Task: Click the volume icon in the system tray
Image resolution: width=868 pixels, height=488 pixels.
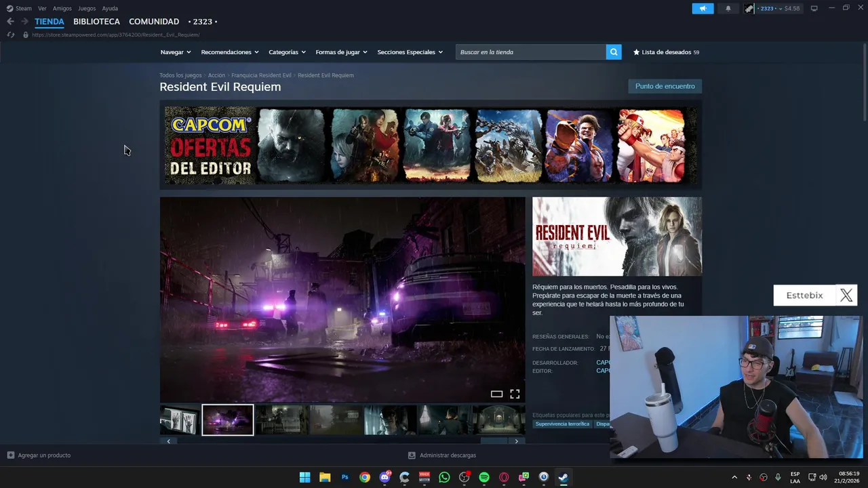Action: pos(823,477)
